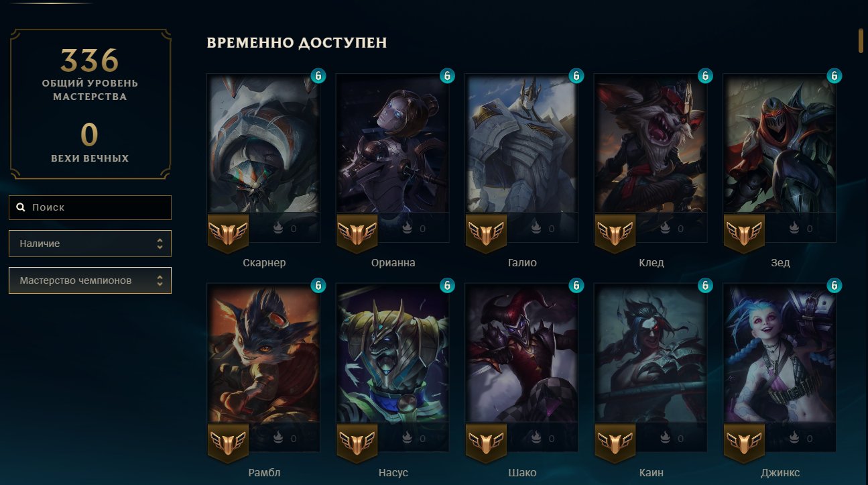Viewport: 868px width, 485px height.
Task: Click the teal level 6 badge on Орианна
Action: pyautogui.click(x=447, y=76)
